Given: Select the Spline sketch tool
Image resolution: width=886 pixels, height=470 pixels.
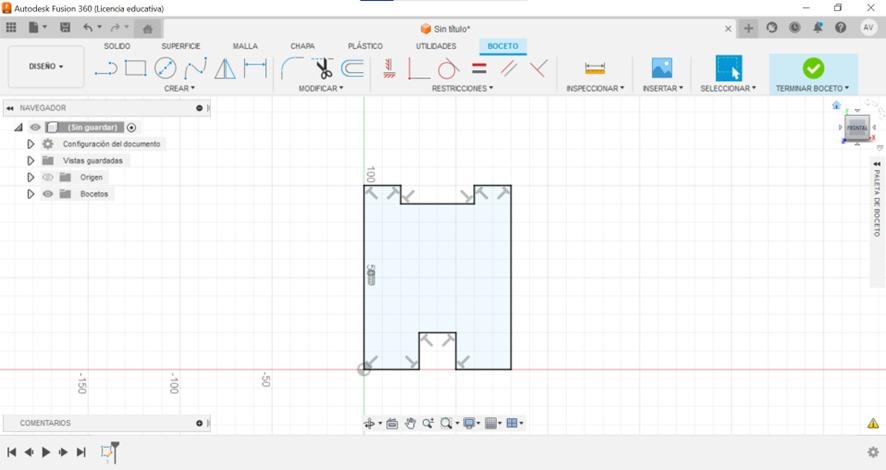Looking at the screenshot, I should (x=196, y=69).
